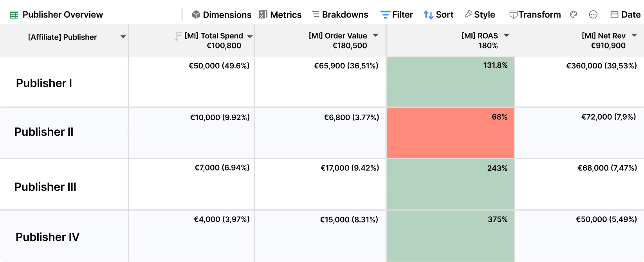Open the Total Spend column dropdown arrow

[x=250, y=36]
